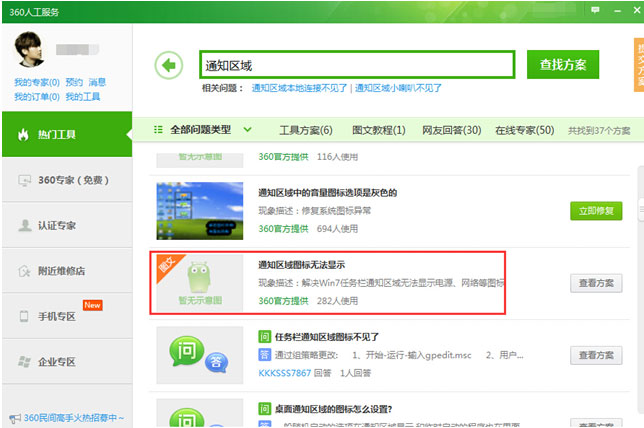
Task: Click 共找到37个方案 result count text
Action: click(x=599, y=131)
